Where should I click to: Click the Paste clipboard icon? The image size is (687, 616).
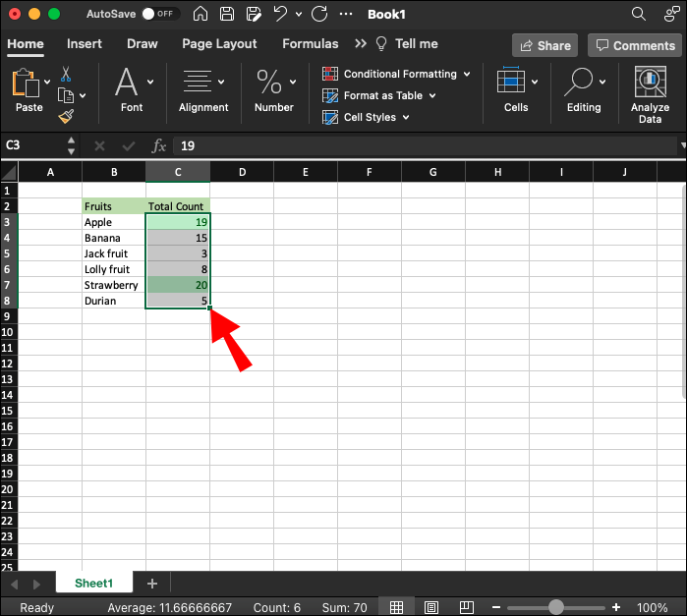26,84
